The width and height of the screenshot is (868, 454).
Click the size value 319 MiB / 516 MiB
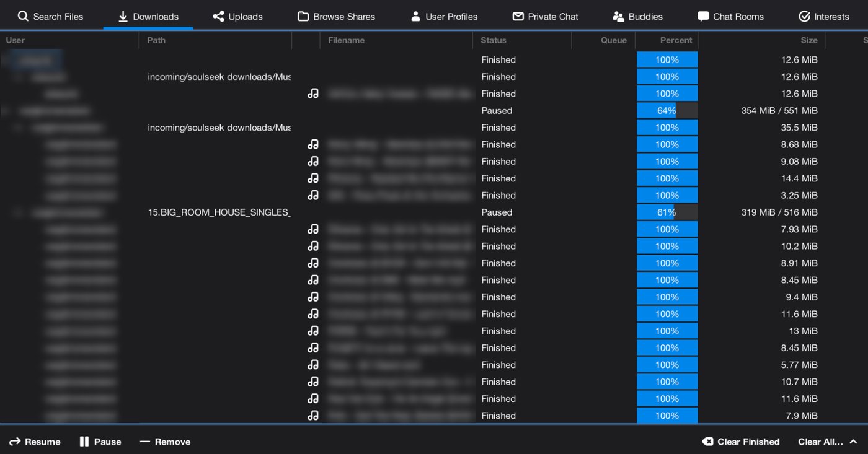tap(779, 212)
